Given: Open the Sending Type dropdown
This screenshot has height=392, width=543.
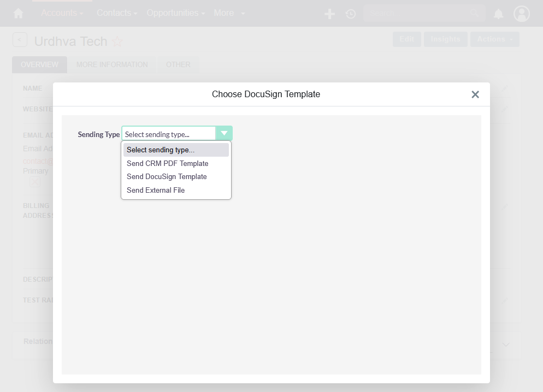Looking at the screenshot, I should (x=224, y=133).
